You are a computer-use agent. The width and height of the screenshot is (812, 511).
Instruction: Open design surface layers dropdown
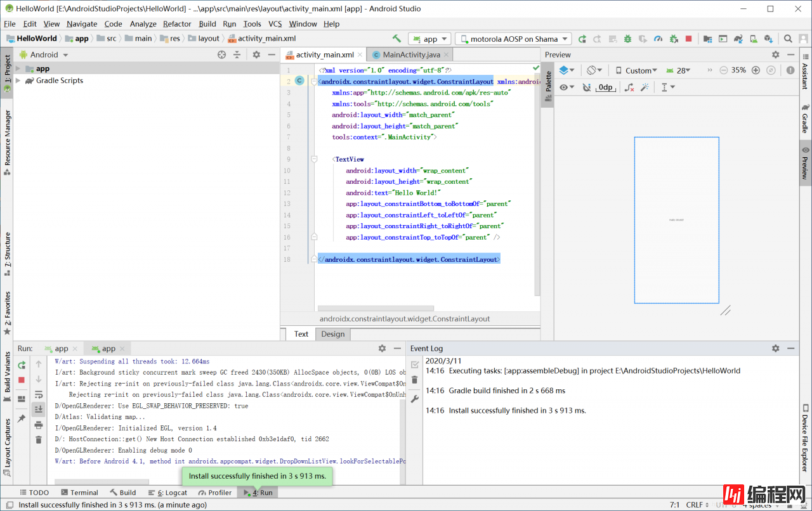click(x=567, y=70)
